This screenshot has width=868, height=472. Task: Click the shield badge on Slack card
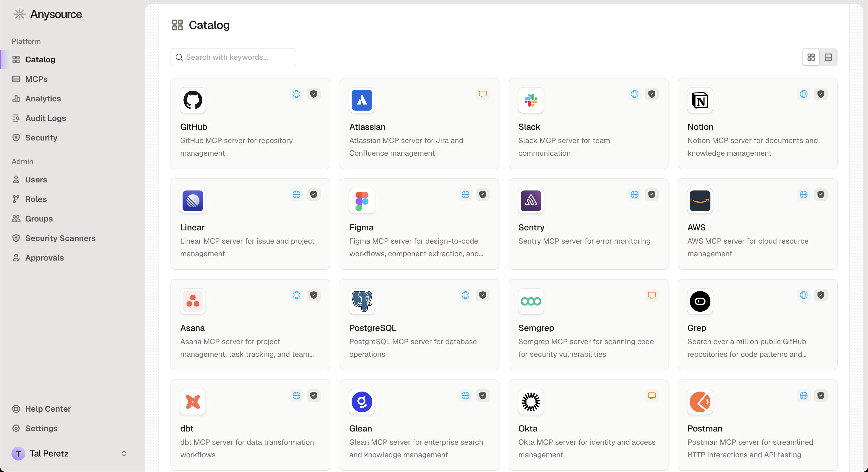[652, 94]
